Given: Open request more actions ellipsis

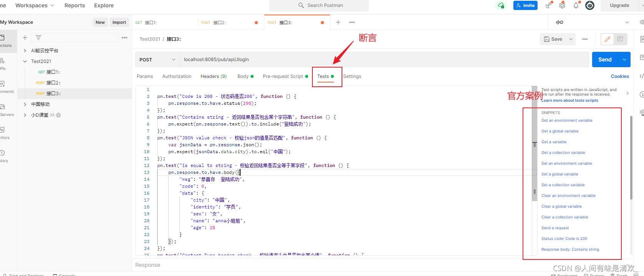Looking at the screenshot, I should click(585, 39).
